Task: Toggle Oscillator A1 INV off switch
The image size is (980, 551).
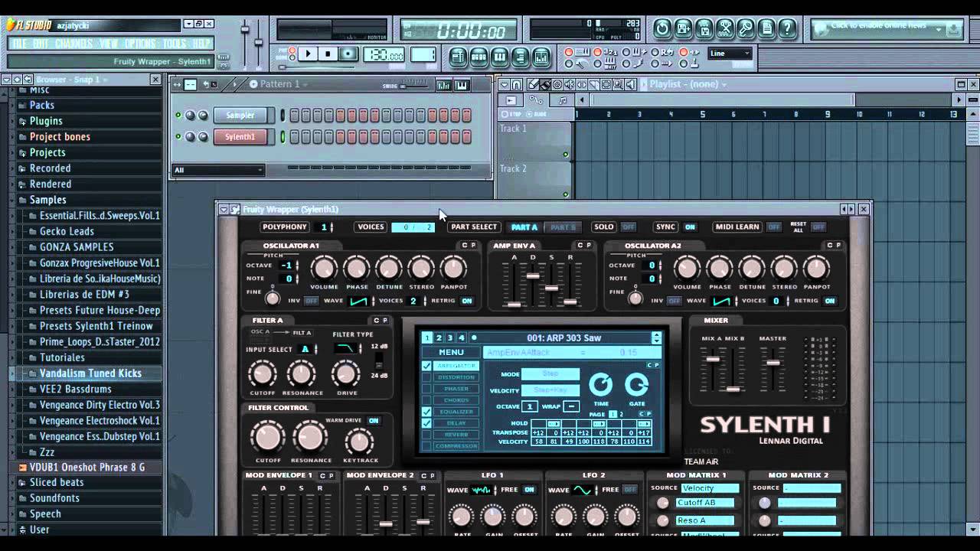Action: 311,301
